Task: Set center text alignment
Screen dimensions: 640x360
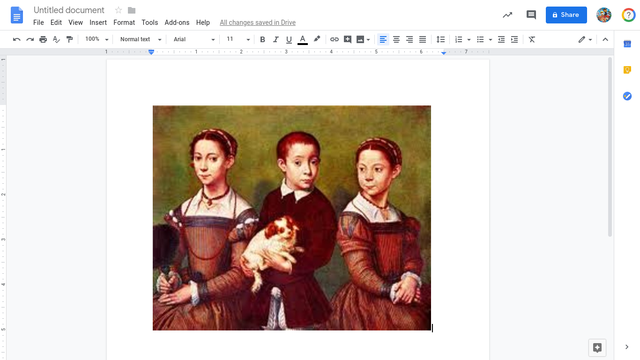Action: [x=396, y=40]
